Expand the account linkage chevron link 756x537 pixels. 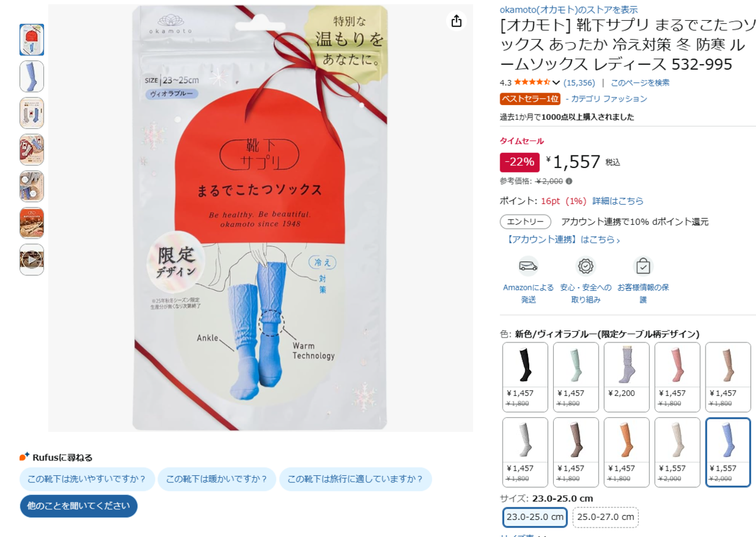pyautogui.click(x=563, y=239)
